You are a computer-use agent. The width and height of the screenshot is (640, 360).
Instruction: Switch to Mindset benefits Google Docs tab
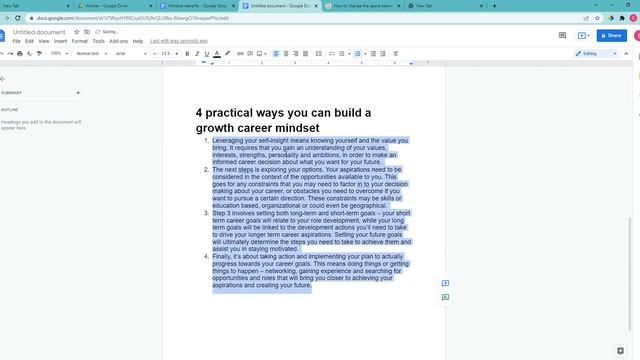click(198, 6)
